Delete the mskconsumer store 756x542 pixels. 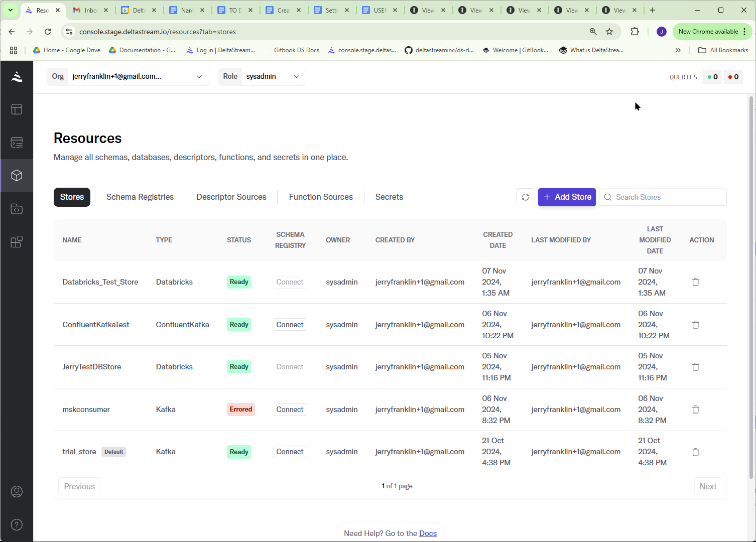(696, 410)
